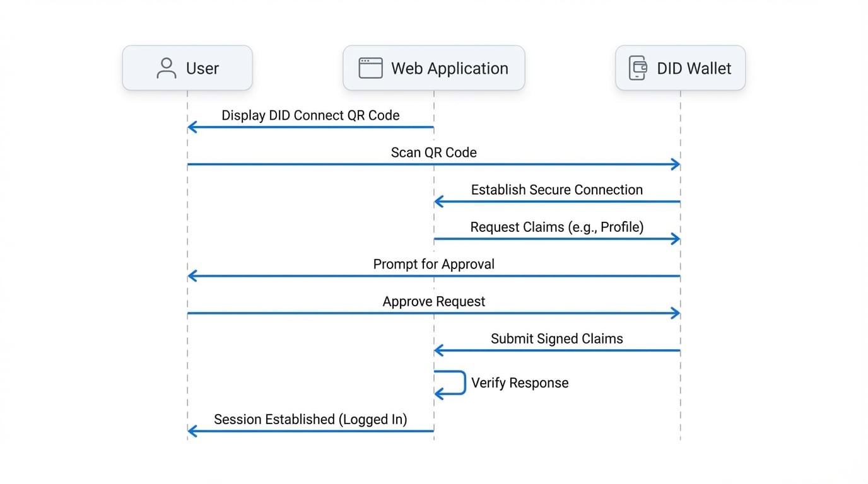Click the Submit Signed Claims label
Image resolution: width=868 pixels, height=484 pixels.
coord(557,338)
